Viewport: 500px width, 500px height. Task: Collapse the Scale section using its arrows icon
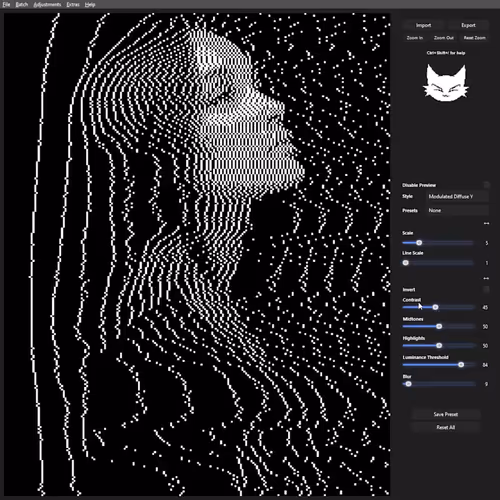coord(486,223)
